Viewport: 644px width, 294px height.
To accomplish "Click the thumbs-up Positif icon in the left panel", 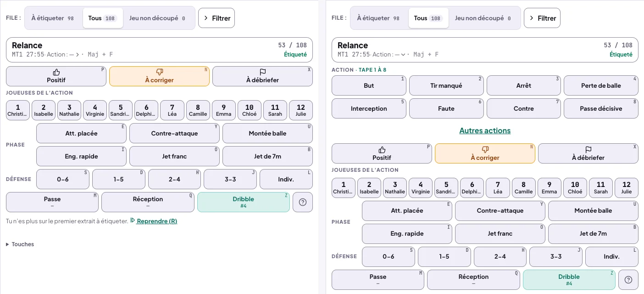I will point(56,72).
